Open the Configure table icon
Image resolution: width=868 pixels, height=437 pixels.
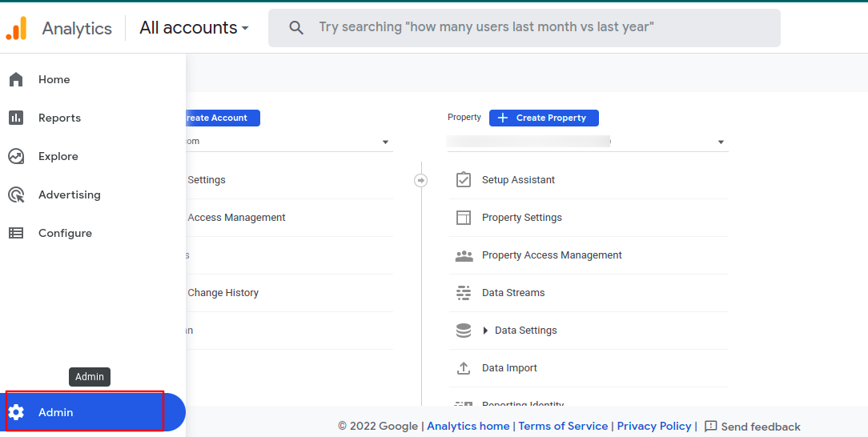click(x=16, y=234)
